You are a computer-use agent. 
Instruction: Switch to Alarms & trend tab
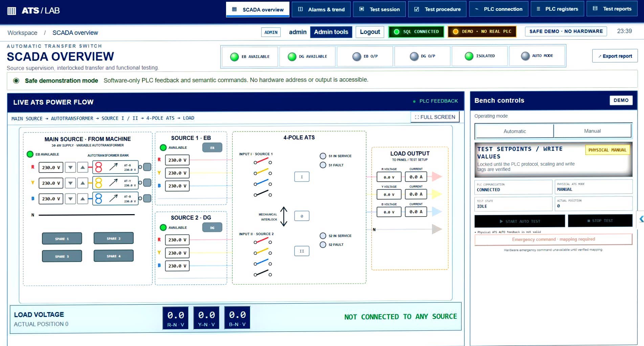coord(321,9)
